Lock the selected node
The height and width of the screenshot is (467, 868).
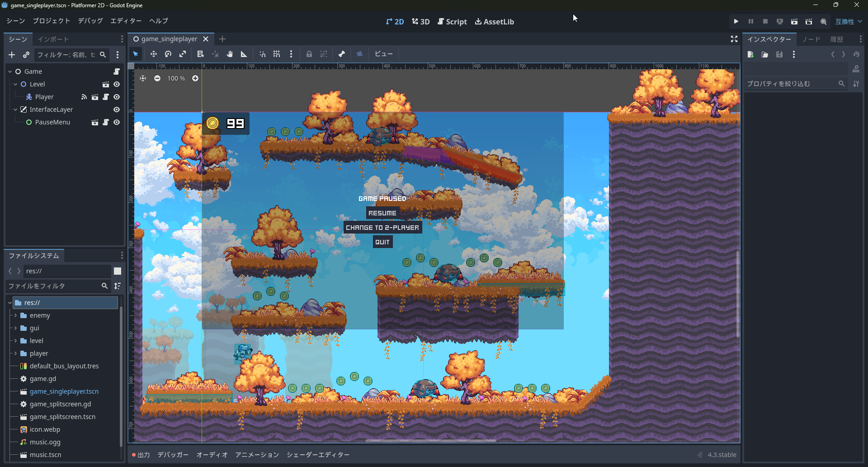tap(309, 54)
